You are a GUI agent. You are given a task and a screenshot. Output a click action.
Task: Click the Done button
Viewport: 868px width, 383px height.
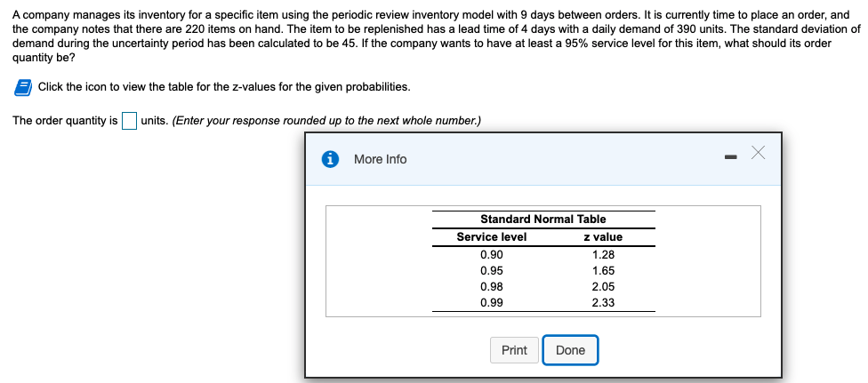pyautogui.click(x=570, y=350)
